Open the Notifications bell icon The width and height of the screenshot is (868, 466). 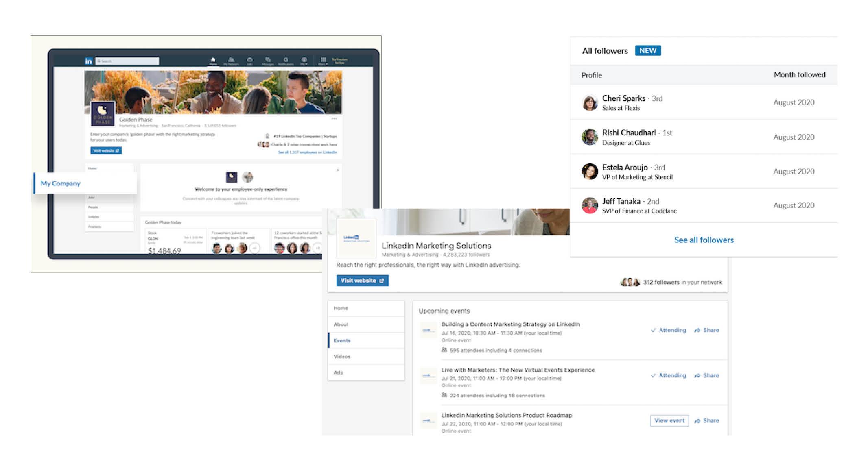tap(286, 60)
